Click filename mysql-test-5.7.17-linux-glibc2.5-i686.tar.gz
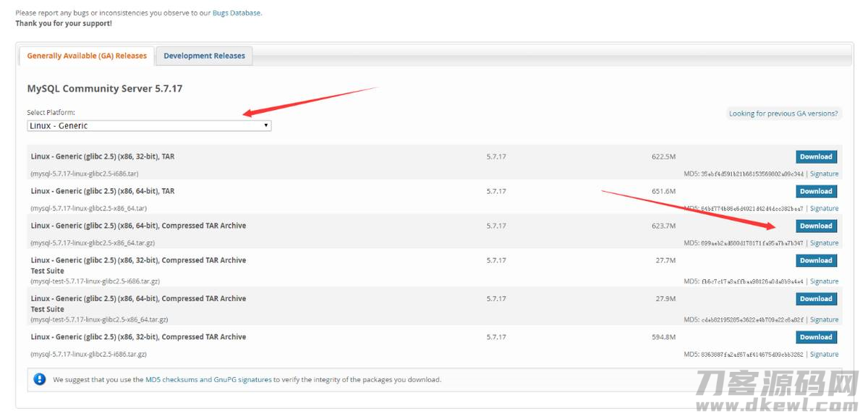Viewport: 868px width, 416px height. point(95,281)
